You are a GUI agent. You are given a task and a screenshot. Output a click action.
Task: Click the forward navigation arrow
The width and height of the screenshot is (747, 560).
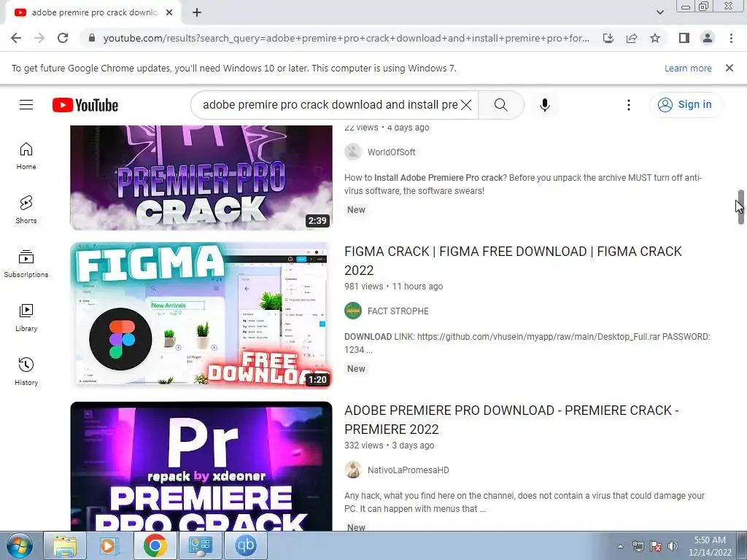39,38
